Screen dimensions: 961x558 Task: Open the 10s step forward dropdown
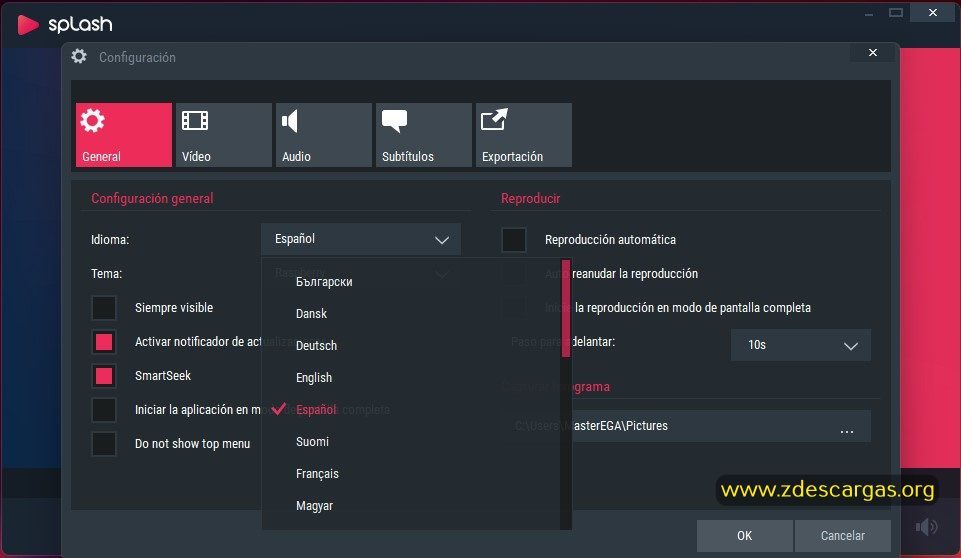click(800, 345)
